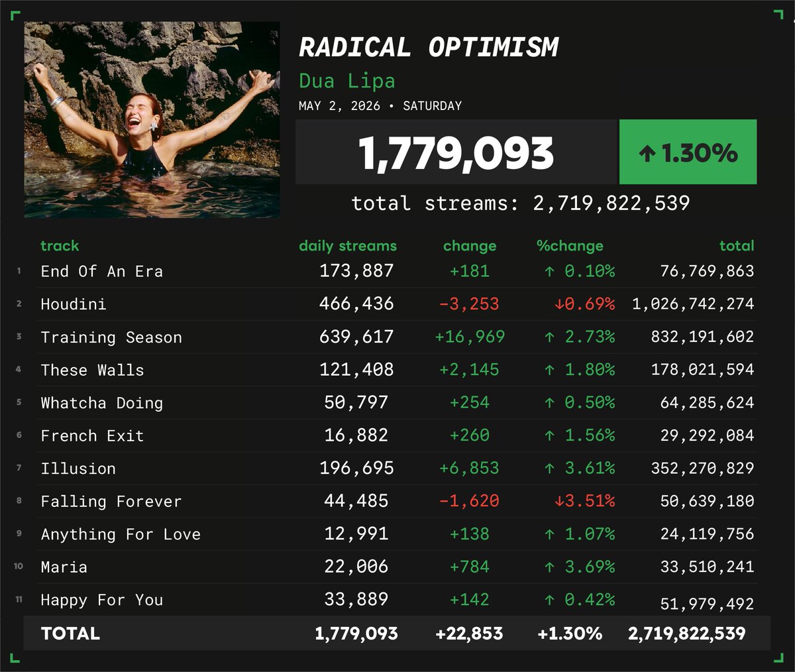Click French Exit's ↑ 1.56% value
This screenshot has height=672, width=795.
580,435
